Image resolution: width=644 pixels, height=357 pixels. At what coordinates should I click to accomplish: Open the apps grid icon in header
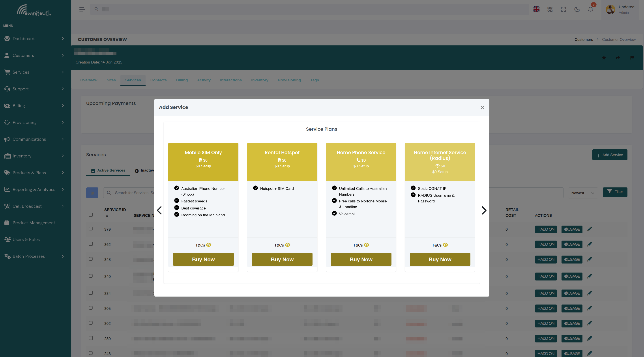coord(550,9)
